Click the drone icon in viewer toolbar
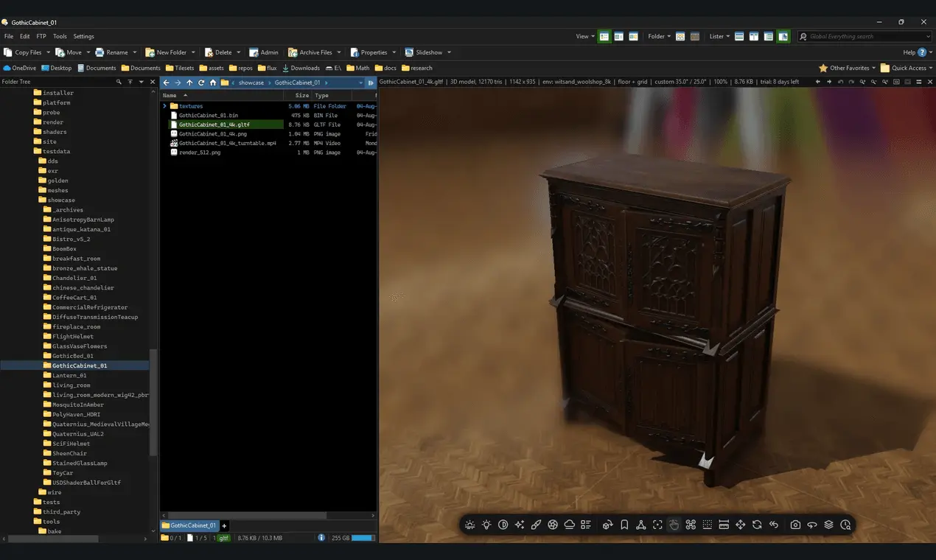The image size is (936, 560). click(x=691, y=525)
